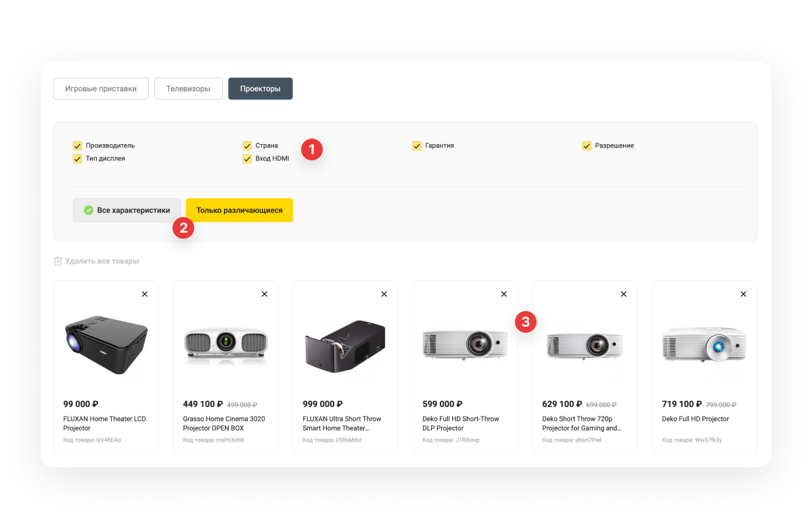The image size is (812, 516).
Task: Open Deko Full HD Short-Throw DLP image
Action: tap(465, 345)
